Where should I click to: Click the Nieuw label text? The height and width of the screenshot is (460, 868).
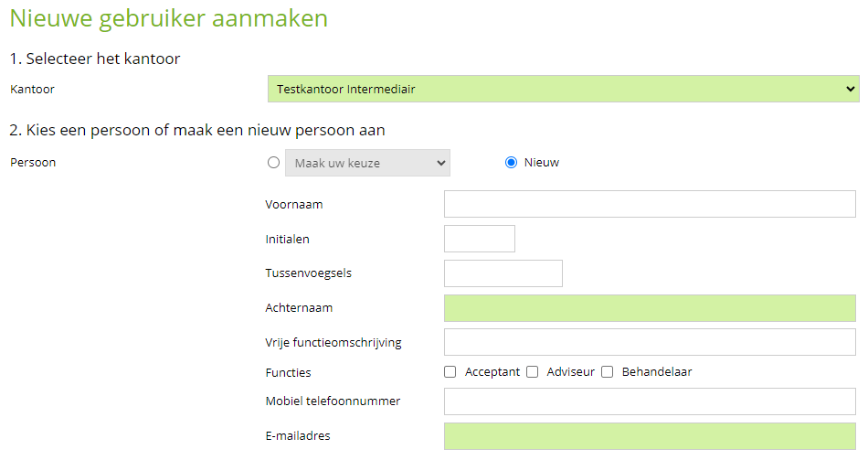pos(542,163)
